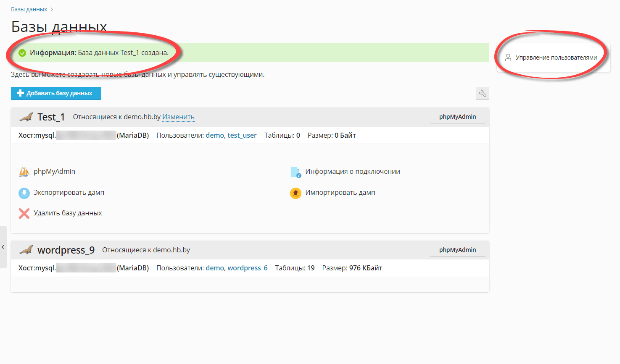Click the Test_1 database seal icon
This screenshot has width=620, height=364.
click(x=26, y=117)
